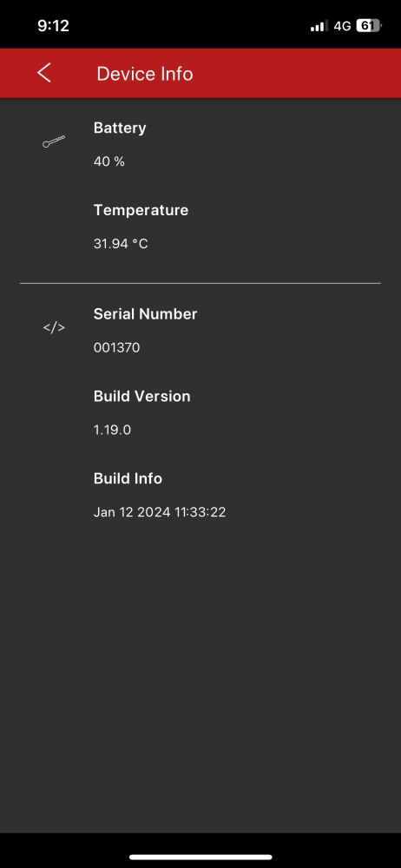Tap the battery 61 status icon
The width and height of the screenshot is (401, 868).
(x=369, y=25)
